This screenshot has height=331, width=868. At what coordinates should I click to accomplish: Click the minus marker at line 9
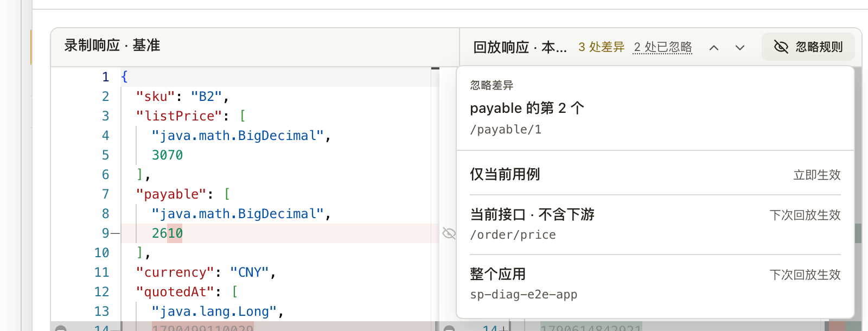tap(115, 233)
